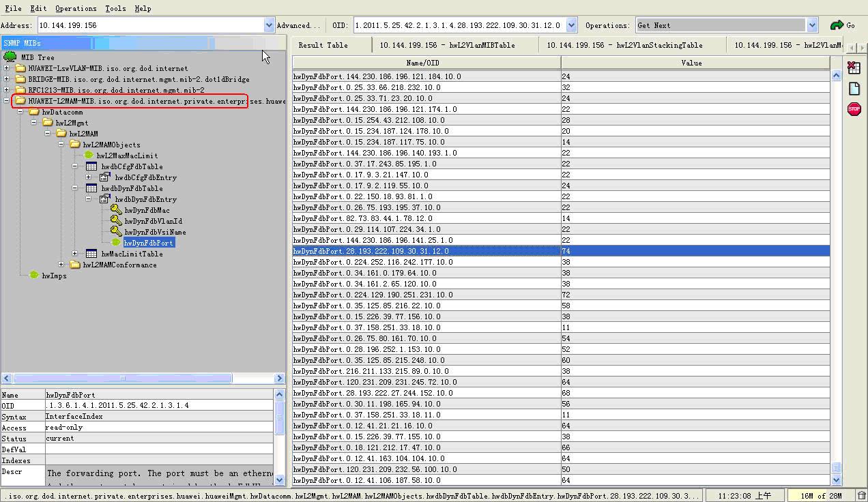Open the Address history dropdown
This screenshot has width=868, height=502.
click(x=269, y=25)
